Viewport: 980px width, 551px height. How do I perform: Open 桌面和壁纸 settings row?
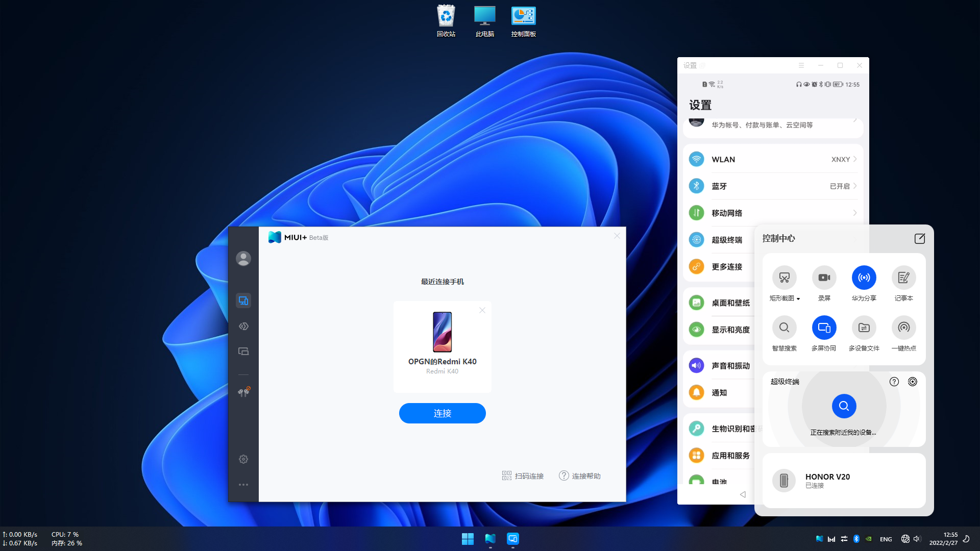pos(720,303)
